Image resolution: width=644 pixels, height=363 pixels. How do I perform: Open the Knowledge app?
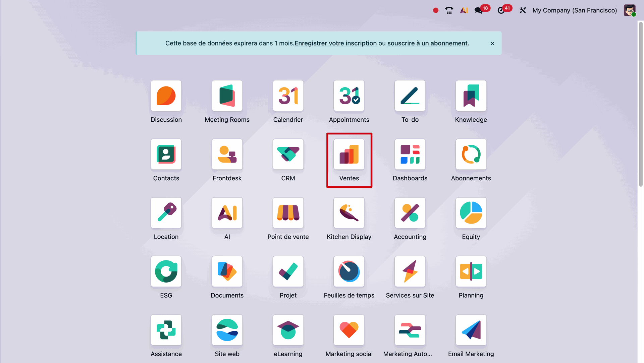[471, 96]
